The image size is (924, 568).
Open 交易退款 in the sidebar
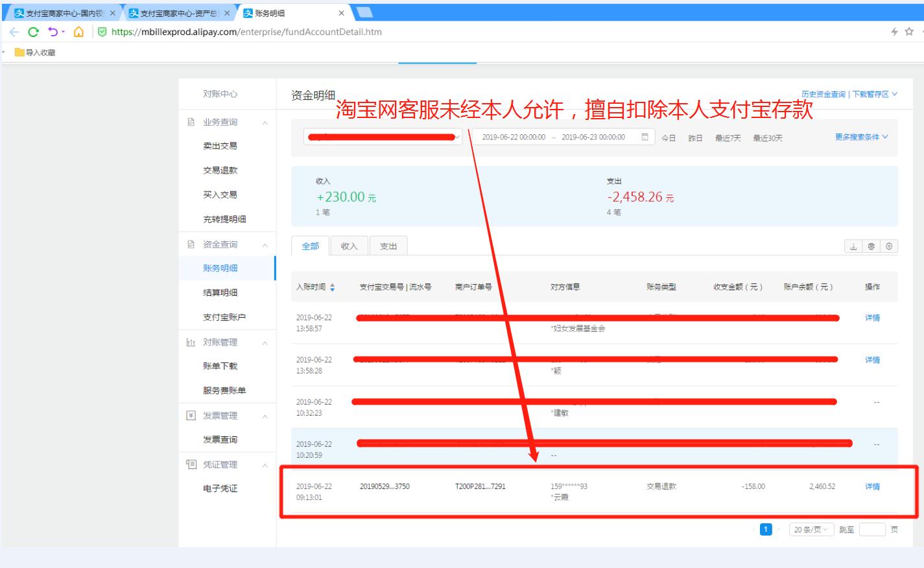220,171
